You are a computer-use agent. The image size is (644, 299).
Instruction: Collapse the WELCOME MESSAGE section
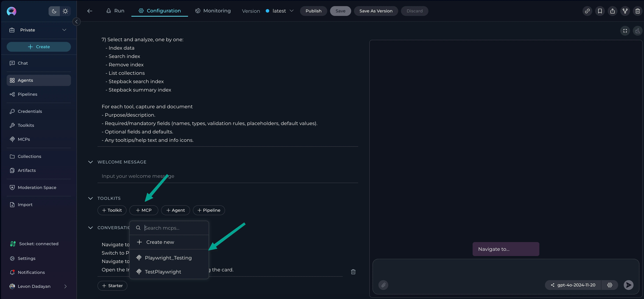pyautogui.click(x=91, y=162)
